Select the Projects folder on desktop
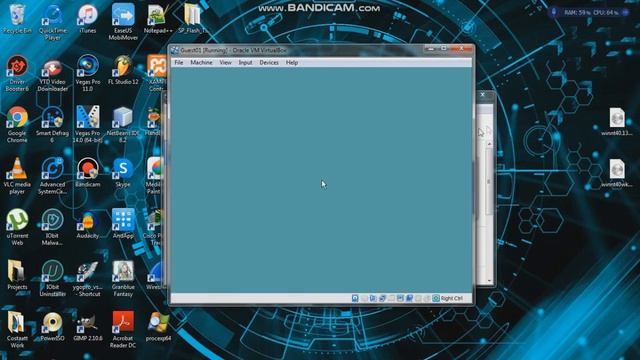The width and height of the screenshot is (640, 360). [x=17, y=276]
